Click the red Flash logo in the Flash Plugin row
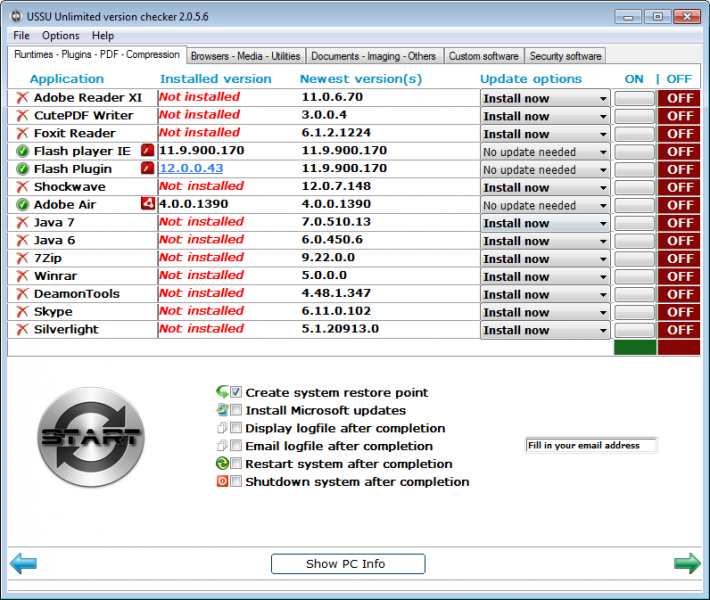Viewport: 710px width, 600px height. (148, 168)
